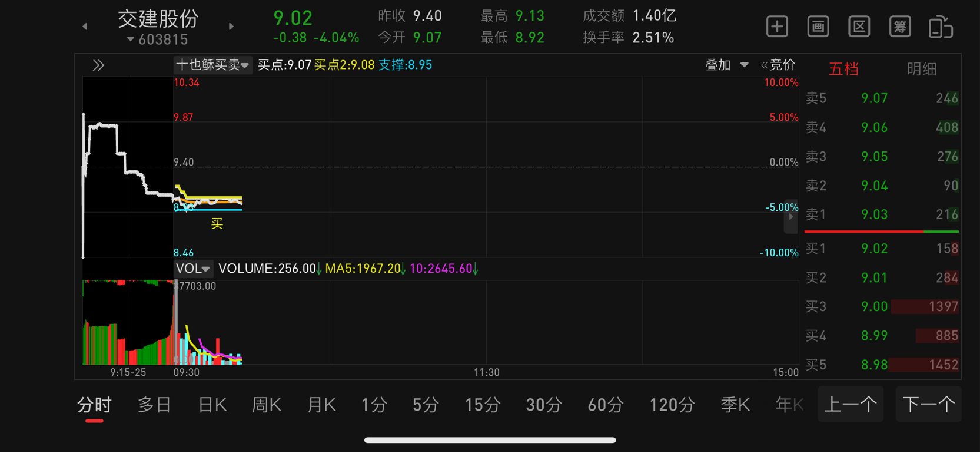Tap the 买1 row at 9.02

(x=882, y=249)
